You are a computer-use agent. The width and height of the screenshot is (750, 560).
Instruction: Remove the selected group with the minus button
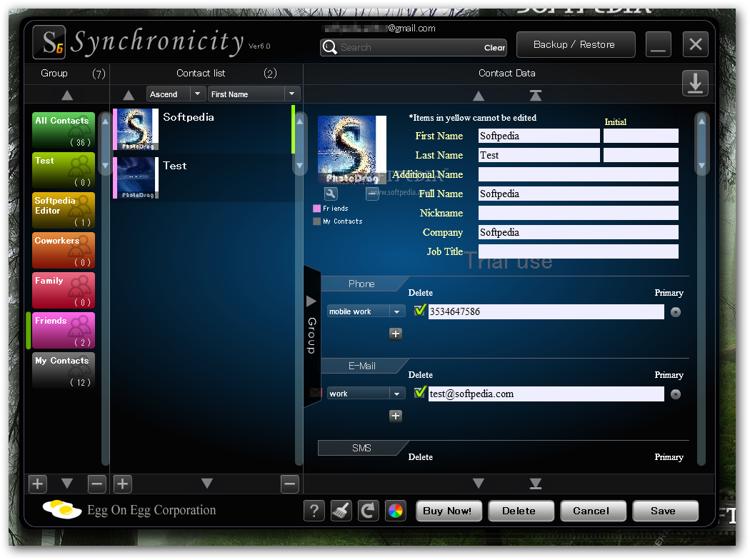(x=96, y=484)
